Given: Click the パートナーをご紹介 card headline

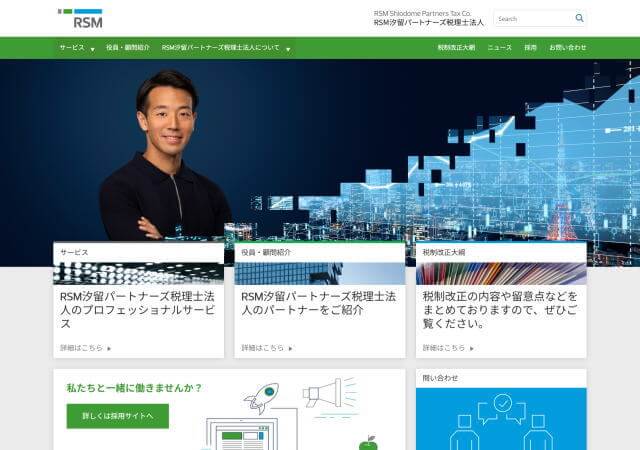Looking at the screenshot, I should click(x=318, y=303).
